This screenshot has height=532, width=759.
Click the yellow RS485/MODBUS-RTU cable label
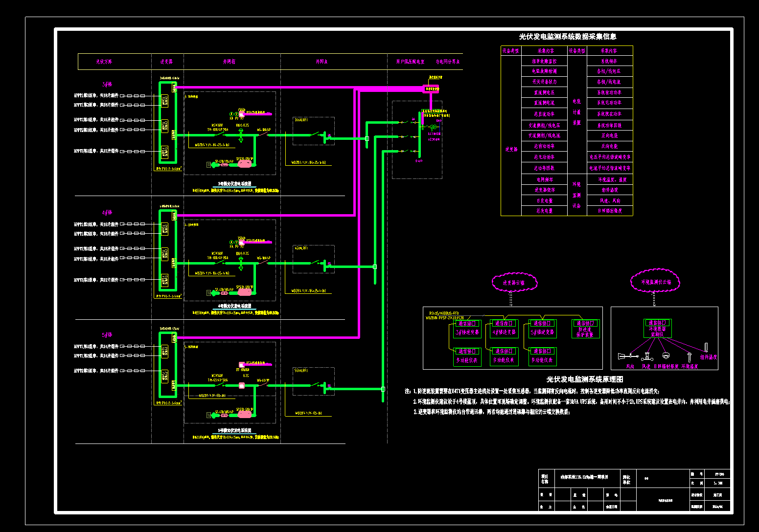tap(444, 313)
